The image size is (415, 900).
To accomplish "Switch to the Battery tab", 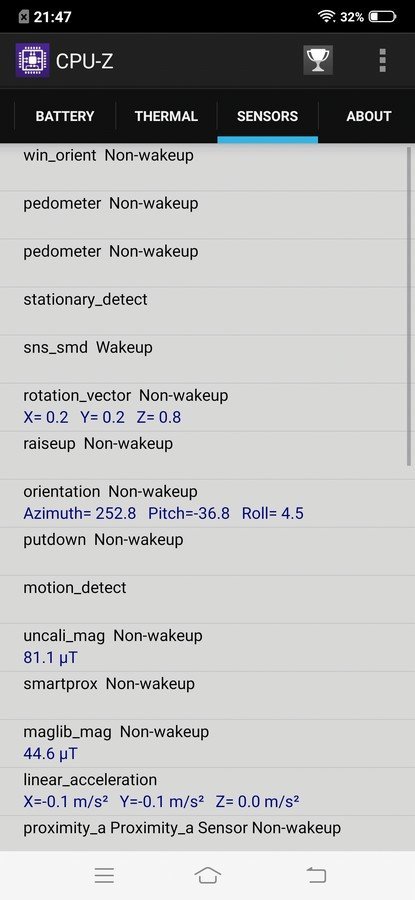I will [65, 116].
